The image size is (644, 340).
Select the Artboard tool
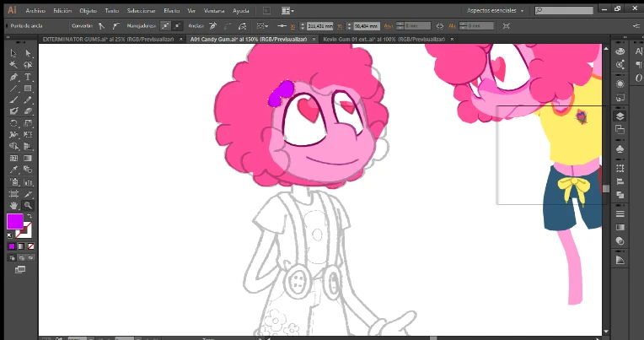[x=13, y=194]
